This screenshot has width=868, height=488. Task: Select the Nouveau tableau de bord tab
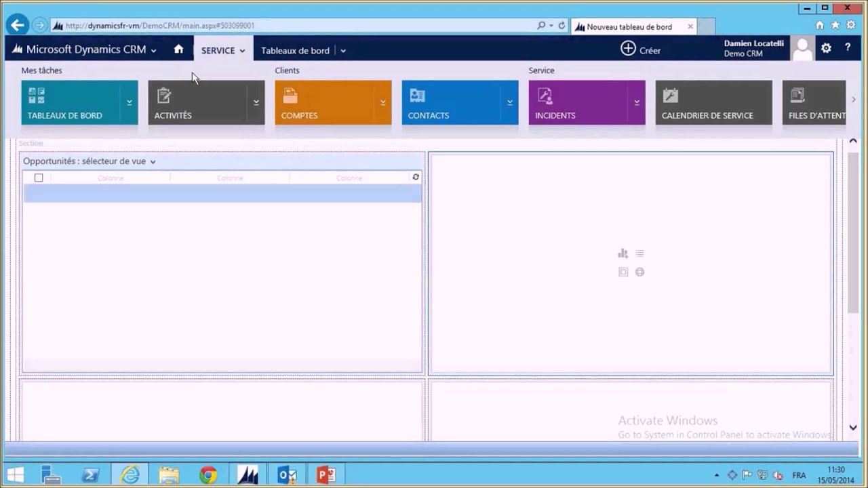coord(628,26)
